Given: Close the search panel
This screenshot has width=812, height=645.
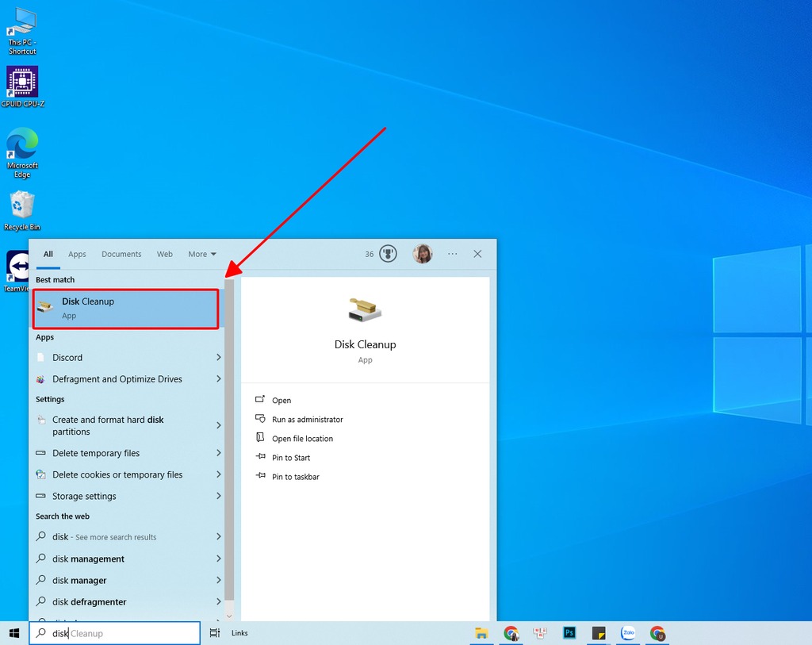Looking at the screenshot, I should (x=477, y=254).
